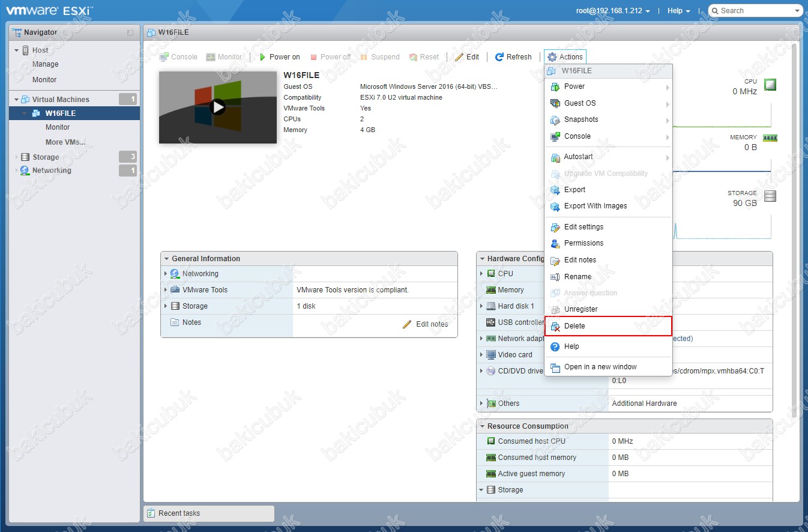The image size is (808, 532).
Task: Click the CPU chip icon at top right
Action: [770, 85]
